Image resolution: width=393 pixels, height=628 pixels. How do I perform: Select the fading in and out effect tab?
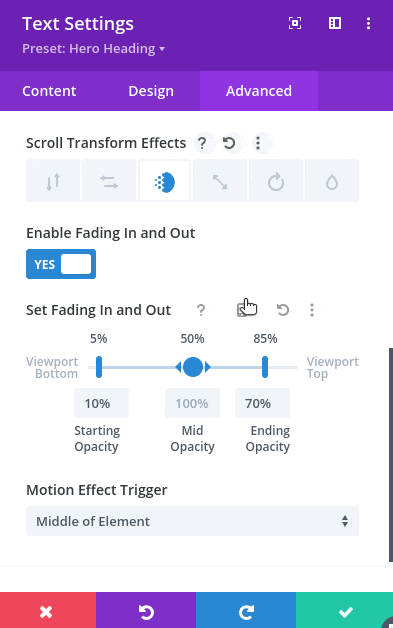[165, 181]
